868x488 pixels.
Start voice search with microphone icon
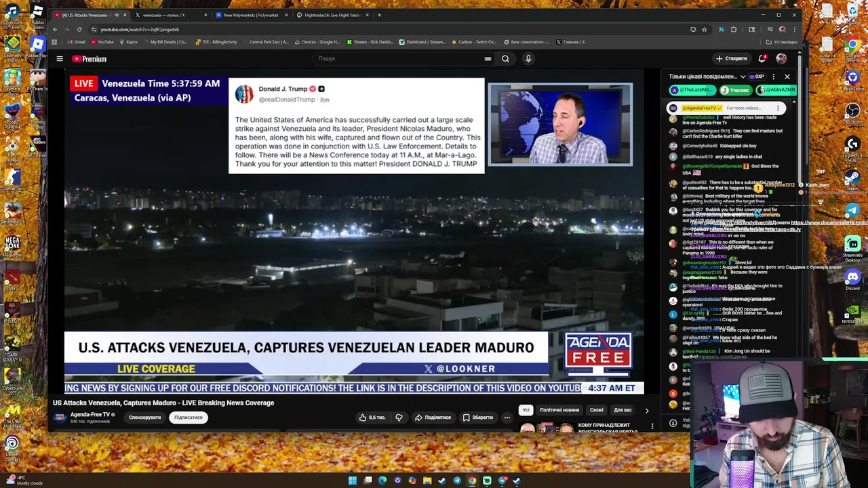(528, 59)
